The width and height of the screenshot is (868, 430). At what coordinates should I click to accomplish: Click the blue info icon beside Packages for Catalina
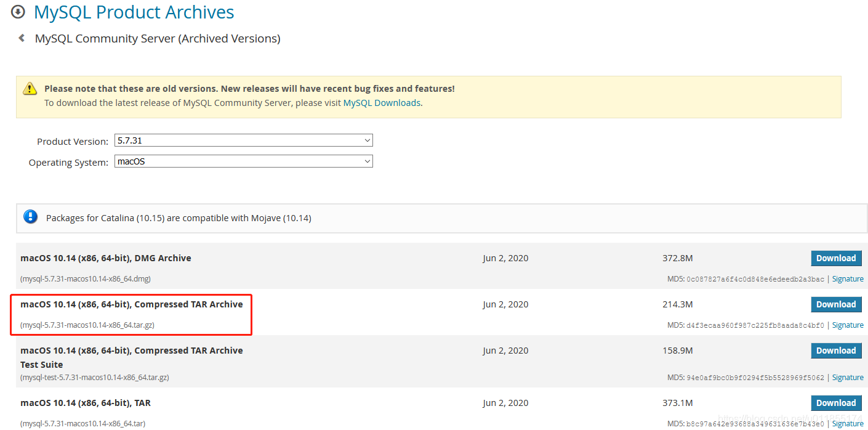[30, 217]
